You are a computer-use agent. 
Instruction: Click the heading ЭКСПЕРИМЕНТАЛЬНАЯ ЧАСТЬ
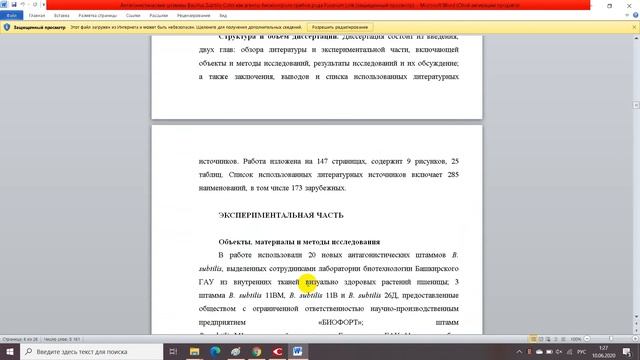pos(281,215)
